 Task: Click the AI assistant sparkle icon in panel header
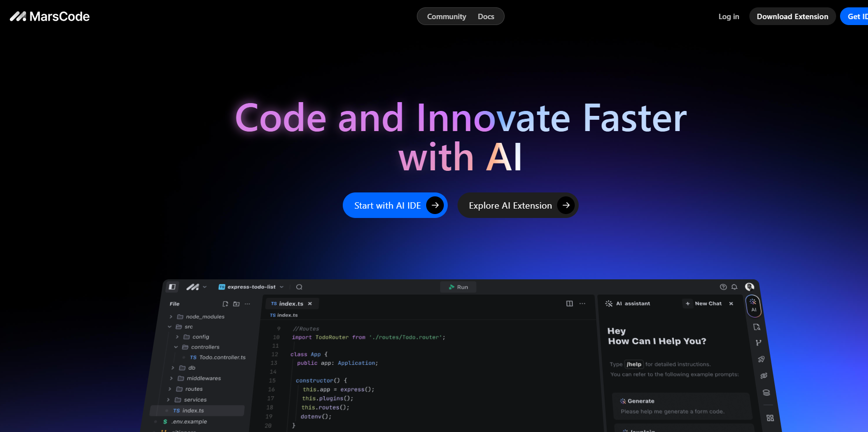click(609, 303)
